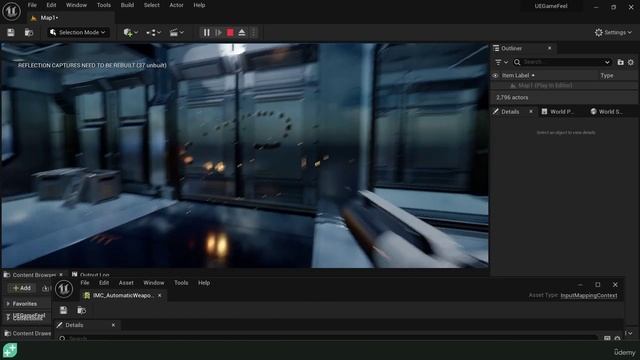Open the quick add content dropdown
Image resolution: width=640 pixels, height=360 pixels.
131,32
